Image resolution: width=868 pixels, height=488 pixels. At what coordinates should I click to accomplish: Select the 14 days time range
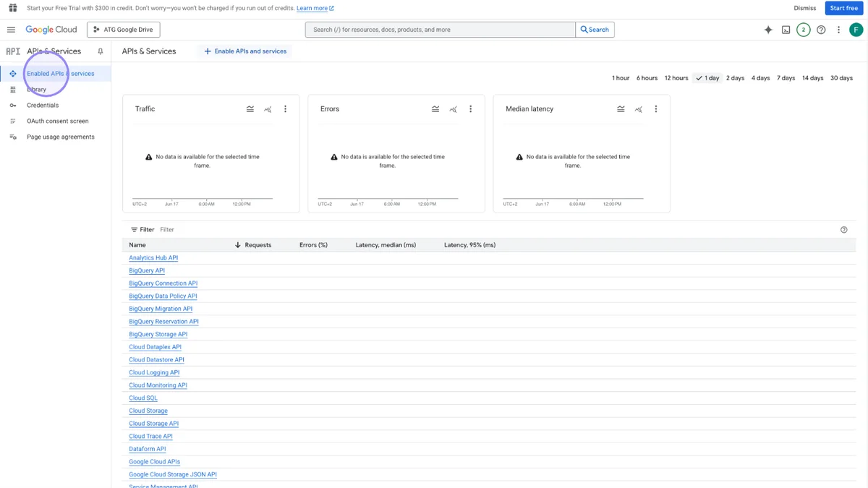pyautogui.click(x=812, y=78)
